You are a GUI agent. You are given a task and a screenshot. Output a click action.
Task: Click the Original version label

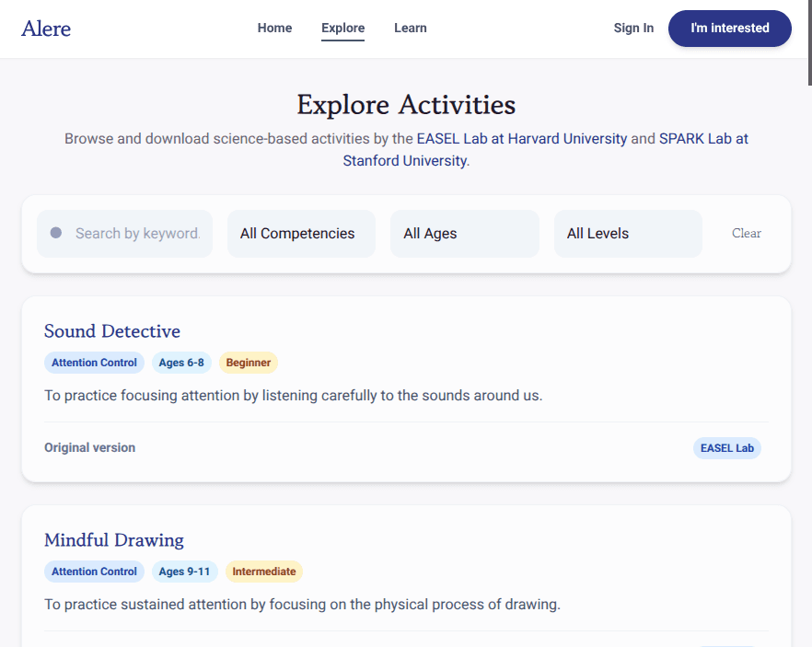pyautogui.click(x=89, y=447)
